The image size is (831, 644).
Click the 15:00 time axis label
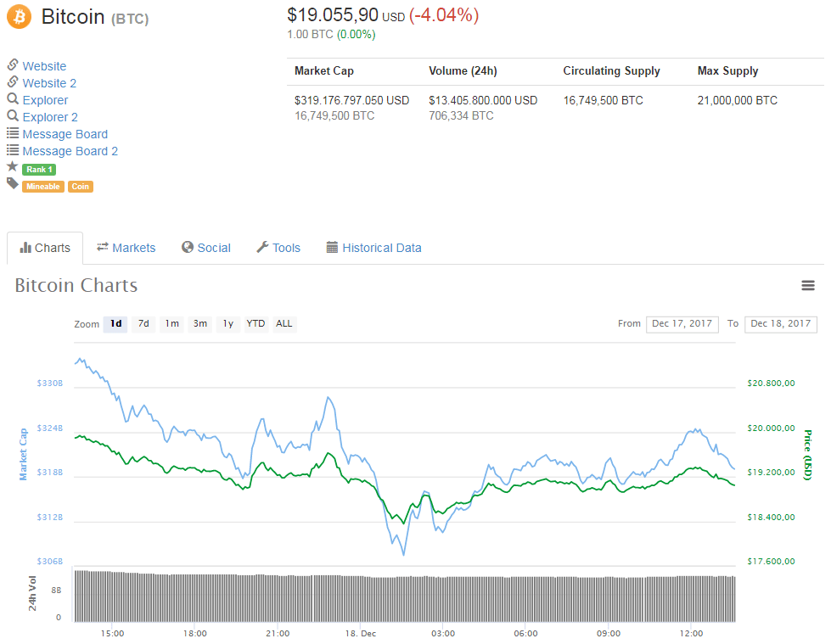(x=112, y=634)
